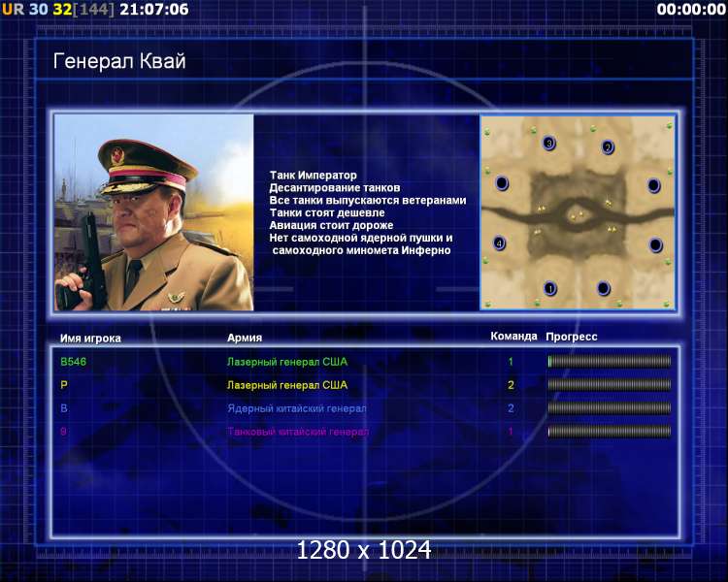The height and width of the screenshot is (582, 728).
Task: Click the '1280 x 1024' resolution label
Action: coord(364,550)
